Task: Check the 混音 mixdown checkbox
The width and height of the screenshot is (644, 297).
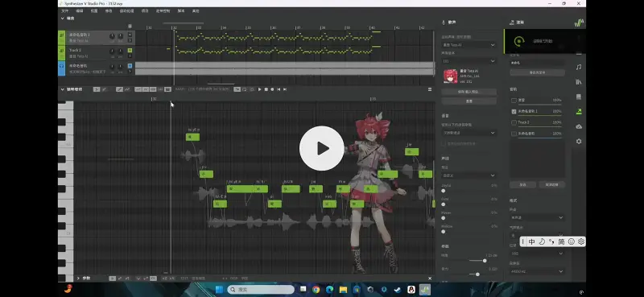Action: click(x=514, y=101)
